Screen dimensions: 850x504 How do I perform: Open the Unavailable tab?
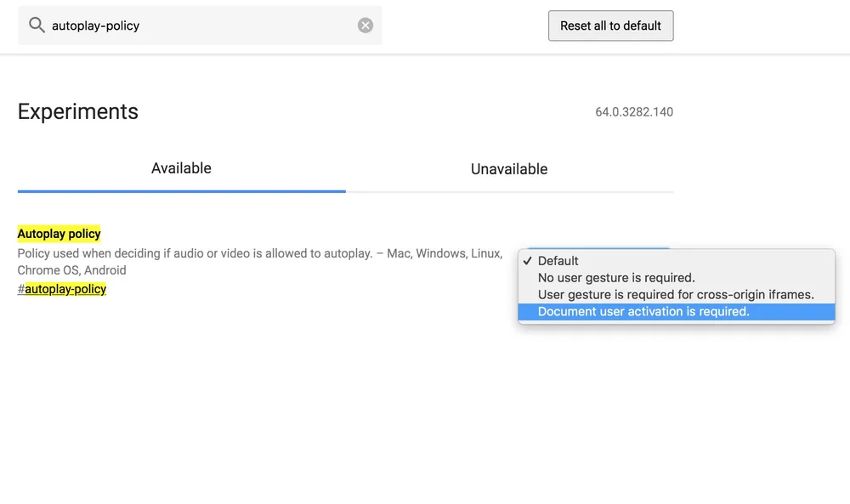(x=509, y=169)
